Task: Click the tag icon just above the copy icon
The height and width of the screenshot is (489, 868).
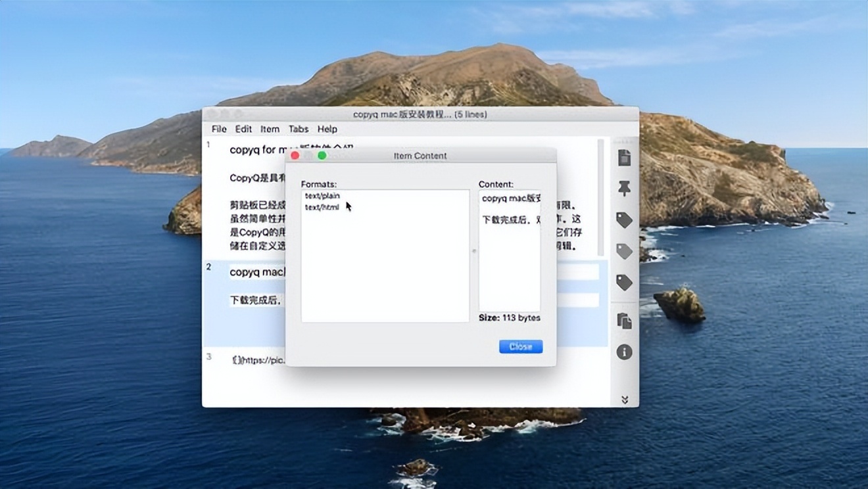Action: pos(624,282)
